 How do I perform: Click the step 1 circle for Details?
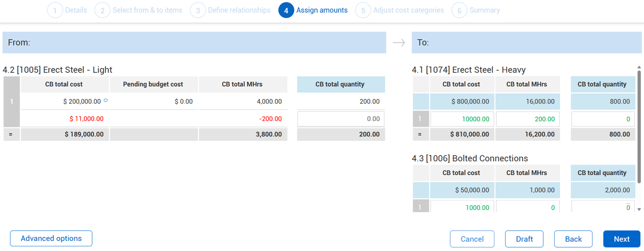pyautogui.click(x=55, y=11)
